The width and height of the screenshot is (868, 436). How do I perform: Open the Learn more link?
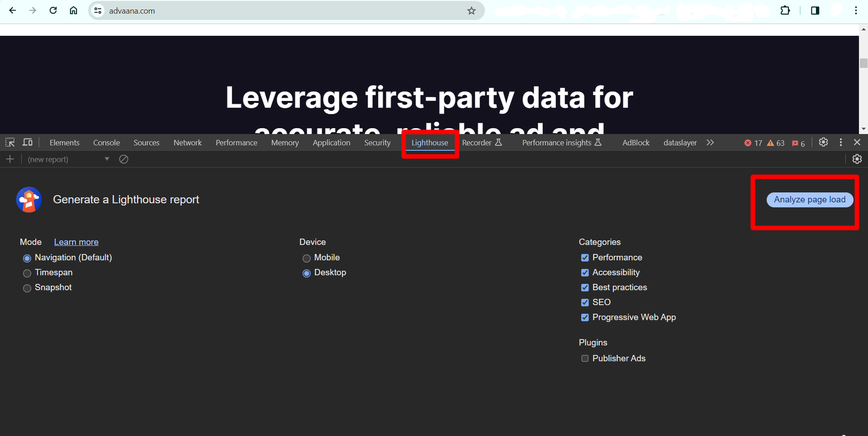point(76,242)
